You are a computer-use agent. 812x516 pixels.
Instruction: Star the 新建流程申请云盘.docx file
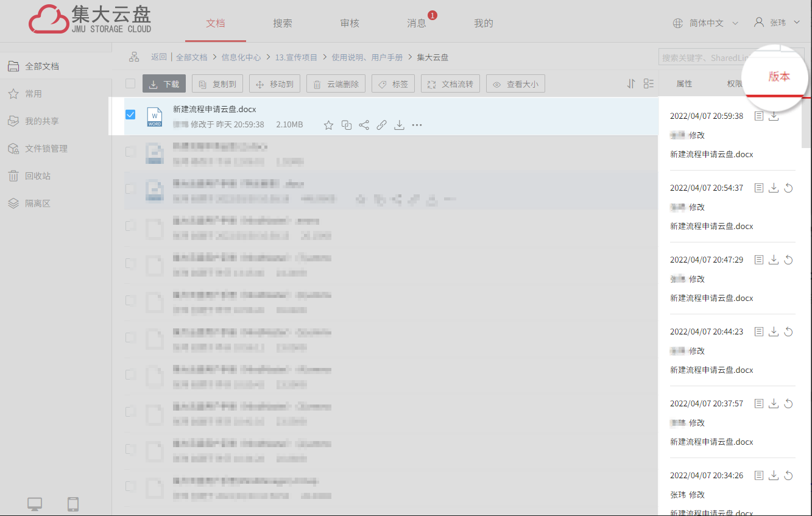(x=328, y=125)
